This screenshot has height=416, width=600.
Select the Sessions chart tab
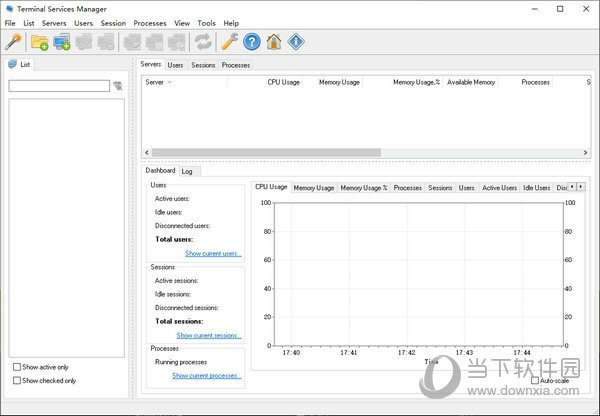[440, 188]
